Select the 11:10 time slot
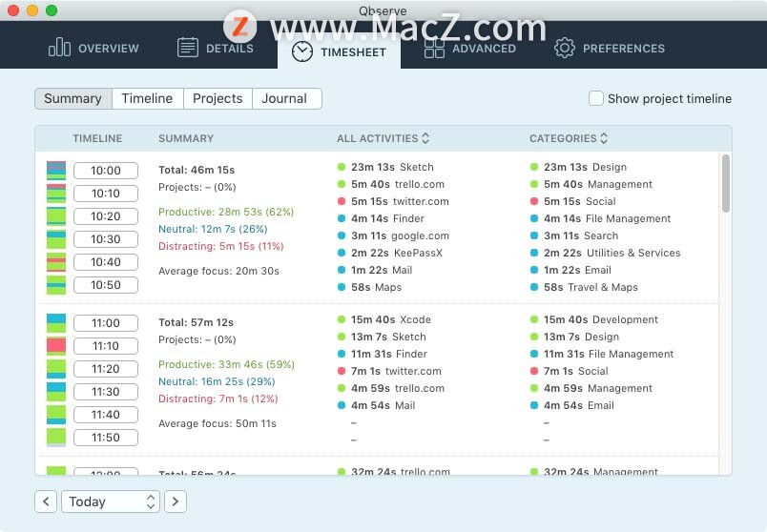The image size is (767, 532). point(106,346)
